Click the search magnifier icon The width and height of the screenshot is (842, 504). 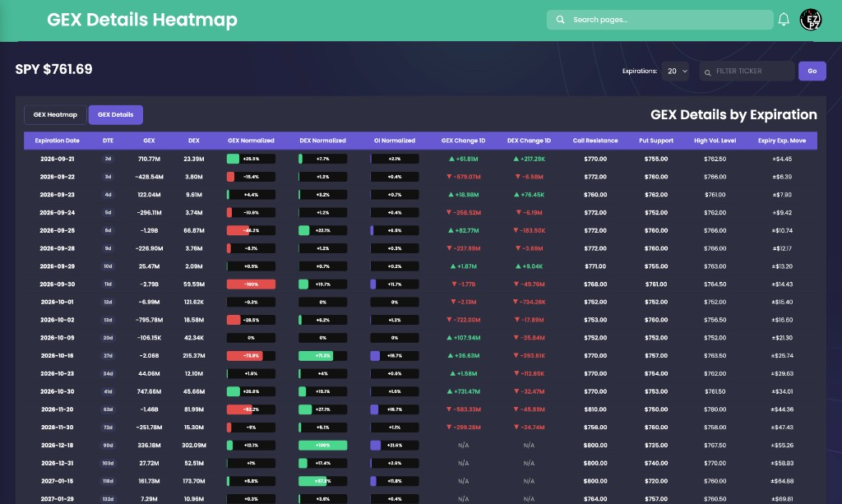click(x=560, y=20)
